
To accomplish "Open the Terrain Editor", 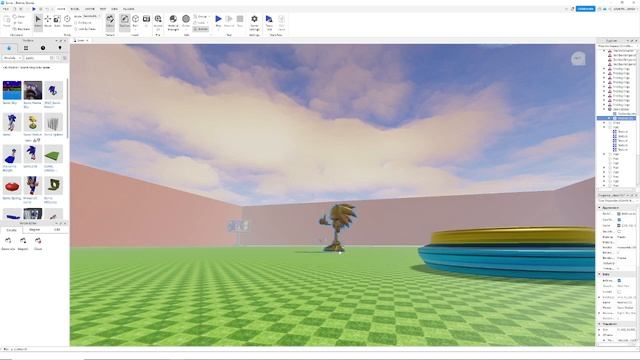I will coord(110,22).
